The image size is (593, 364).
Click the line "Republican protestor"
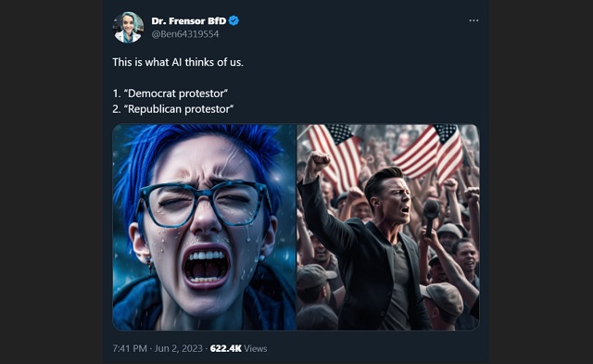coord(173,109)
